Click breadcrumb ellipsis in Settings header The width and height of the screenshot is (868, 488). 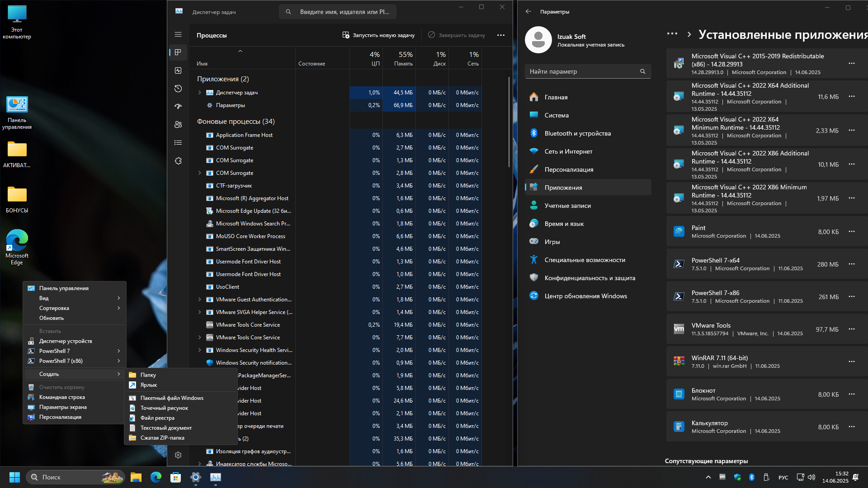[672, 34]
